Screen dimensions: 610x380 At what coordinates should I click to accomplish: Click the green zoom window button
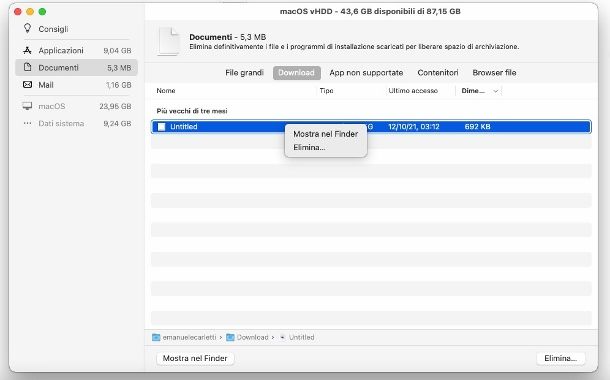[x=42, y=12]
